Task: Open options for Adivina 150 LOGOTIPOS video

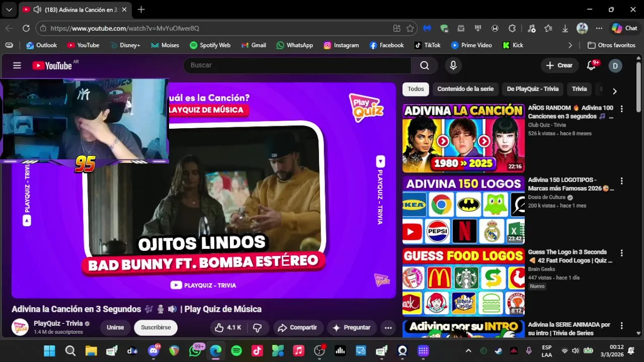Action: [622, 181]
